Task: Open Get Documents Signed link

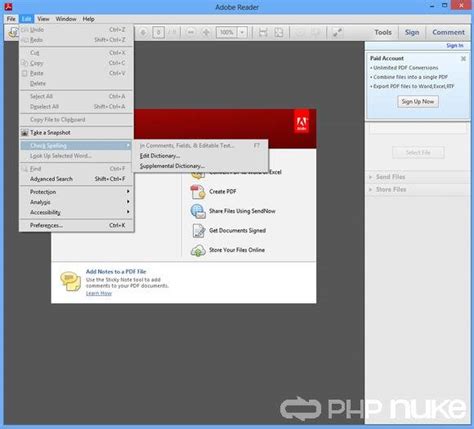Action: (x=237, y=230)
